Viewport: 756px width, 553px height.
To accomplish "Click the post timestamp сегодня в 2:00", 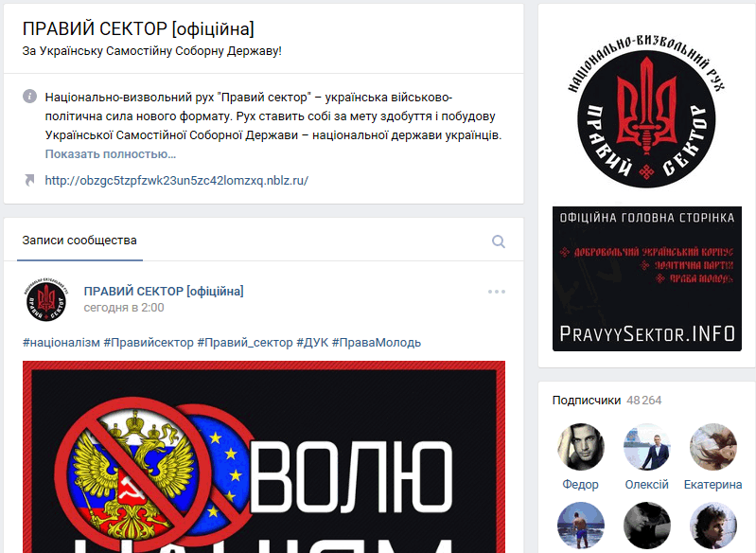I will tap(124, 308).
